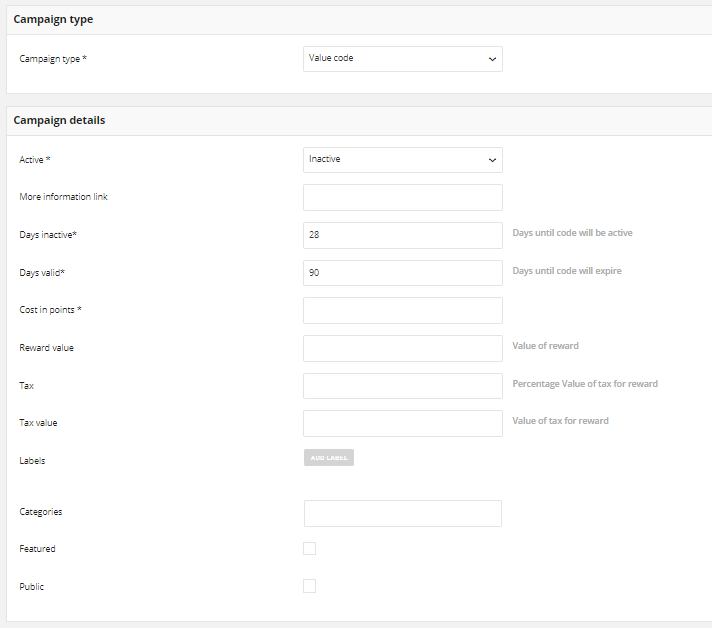This screenshot has height=628, width=712.
Task: Click the Cost in points field
Action: click(403, 311)
